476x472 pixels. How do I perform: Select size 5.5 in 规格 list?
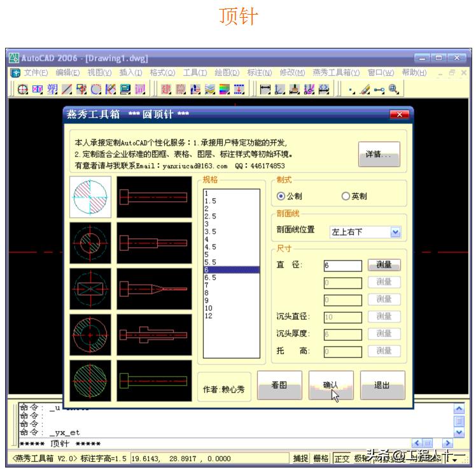[x=232, y=262]
